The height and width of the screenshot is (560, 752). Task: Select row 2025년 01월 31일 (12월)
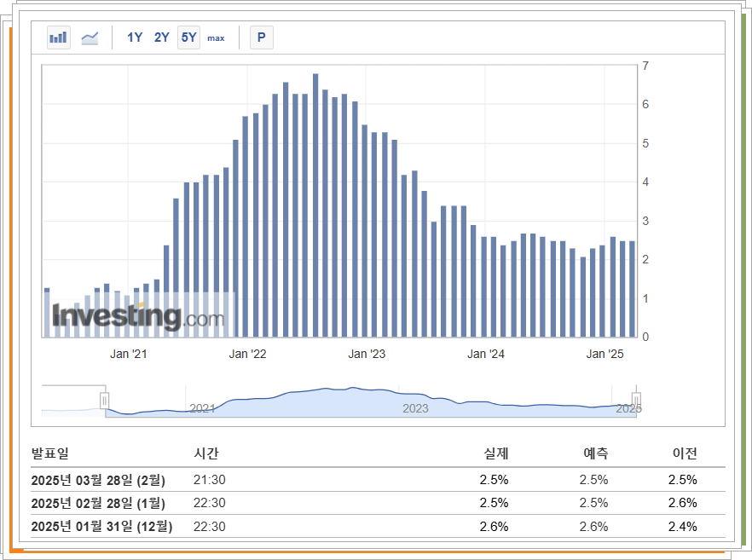coord(378,527)
